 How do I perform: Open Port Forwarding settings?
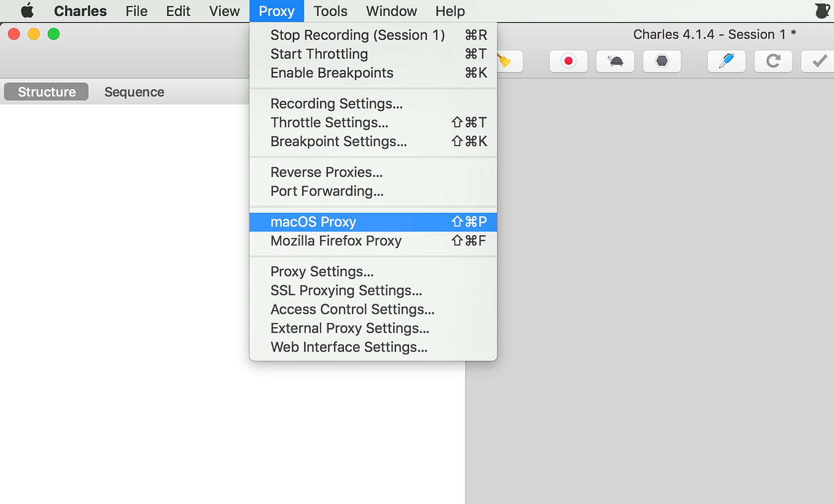pyautogui.click(x=327, y=191)
